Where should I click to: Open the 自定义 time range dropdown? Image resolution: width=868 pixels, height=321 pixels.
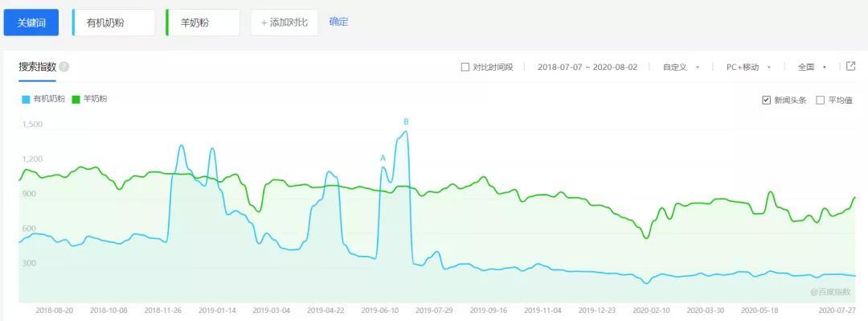pos(682,67)
